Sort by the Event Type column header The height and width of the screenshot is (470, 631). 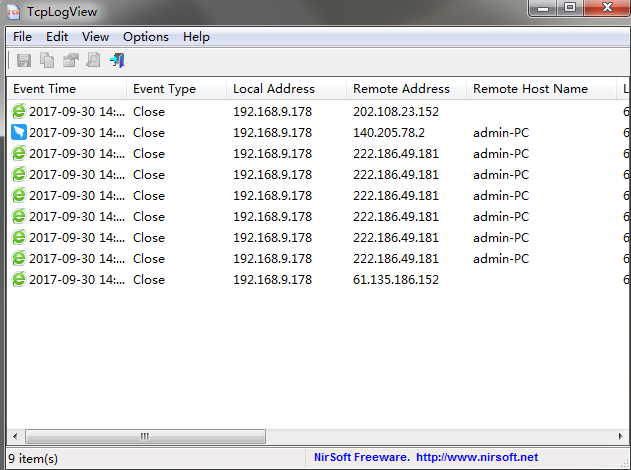coord(177,89)
